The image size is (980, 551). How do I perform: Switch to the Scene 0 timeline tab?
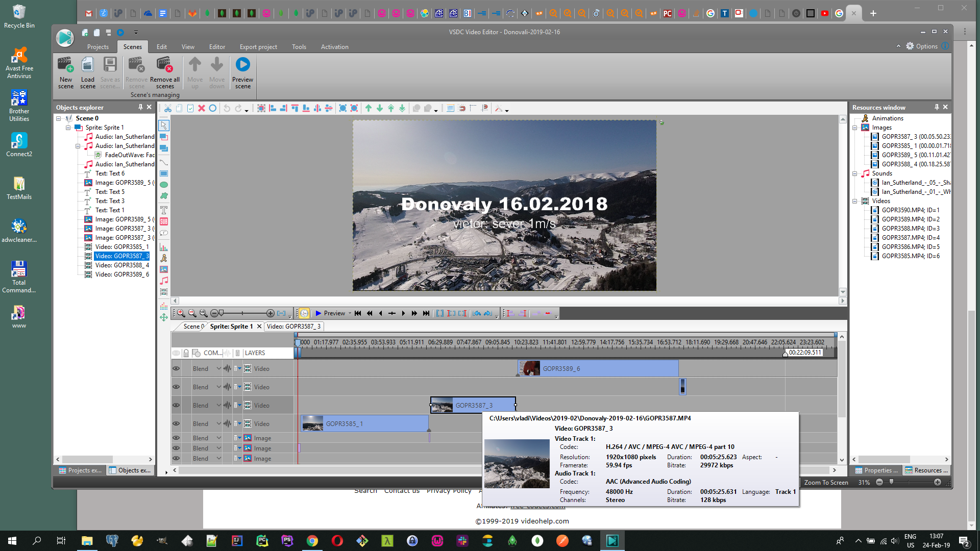click(x=193, y=327)
